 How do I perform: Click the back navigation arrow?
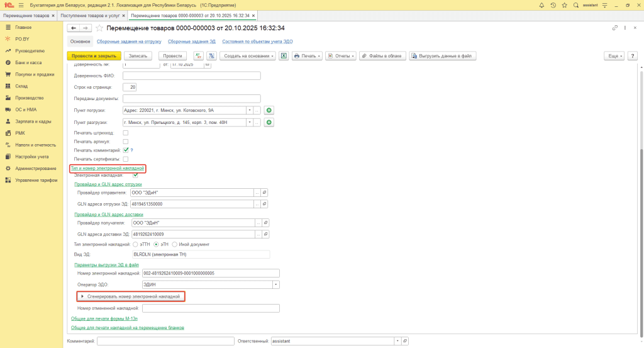coord(73,28)
